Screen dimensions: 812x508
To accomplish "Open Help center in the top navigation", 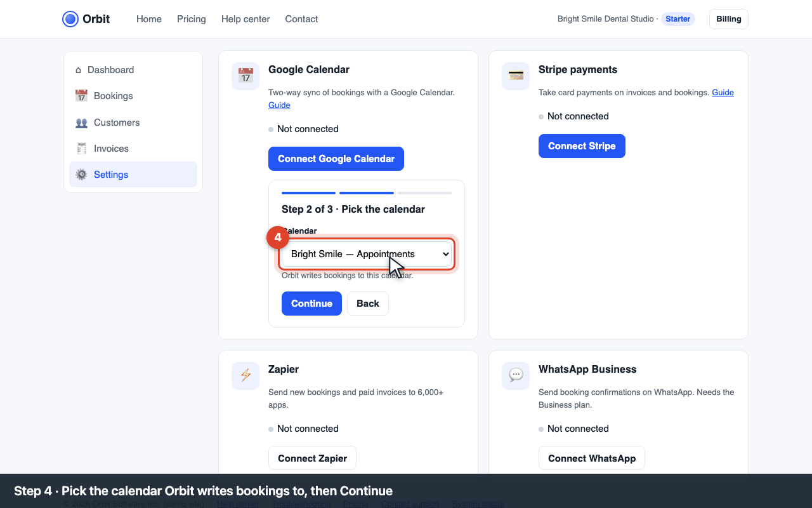I will [x=246, y=19].
